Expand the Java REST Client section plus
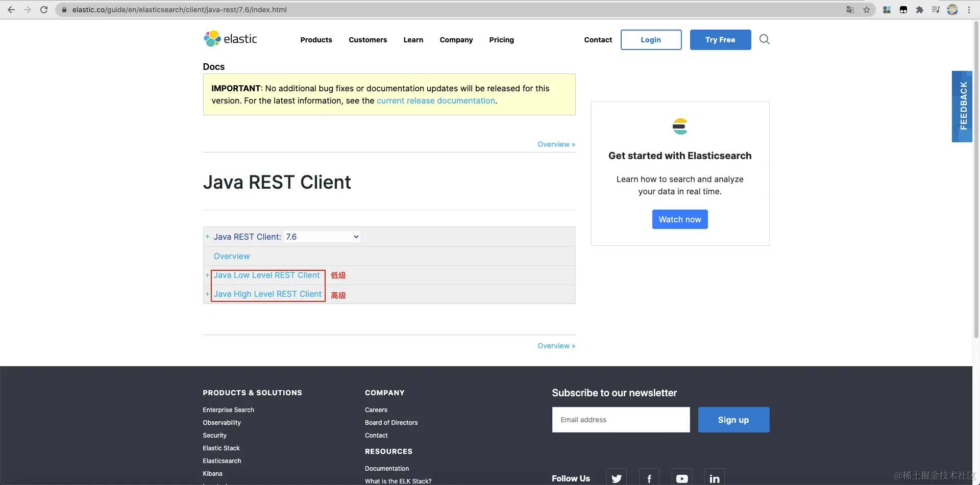 point(207,237)
